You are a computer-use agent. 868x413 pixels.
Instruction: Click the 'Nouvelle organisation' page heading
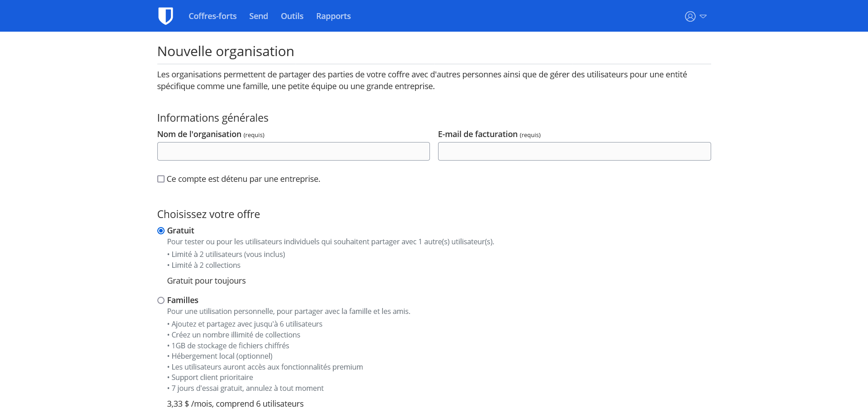click(x=226, y=52)
